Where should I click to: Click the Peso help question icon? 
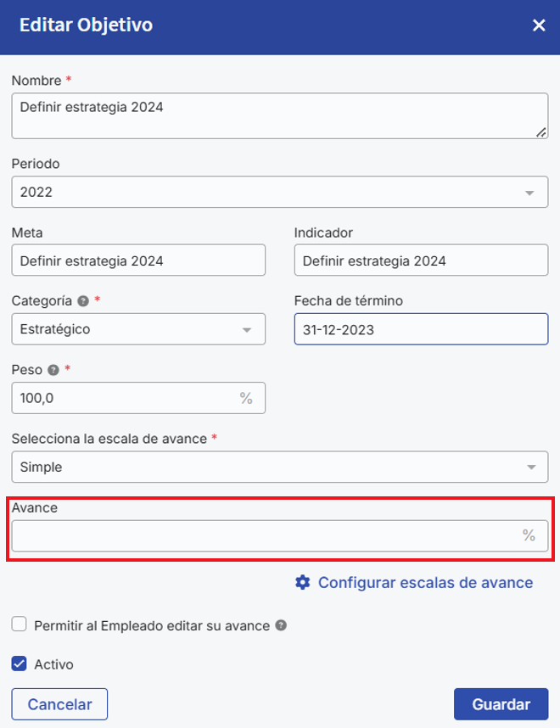pyautogui.click(x=53, y=370)
